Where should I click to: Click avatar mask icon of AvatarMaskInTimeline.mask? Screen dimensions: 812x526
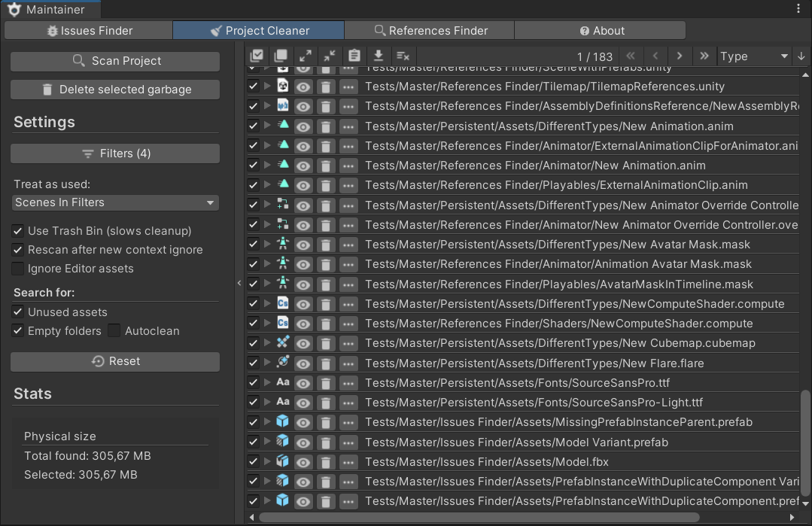pyautogui.click(x=283, y=283)
